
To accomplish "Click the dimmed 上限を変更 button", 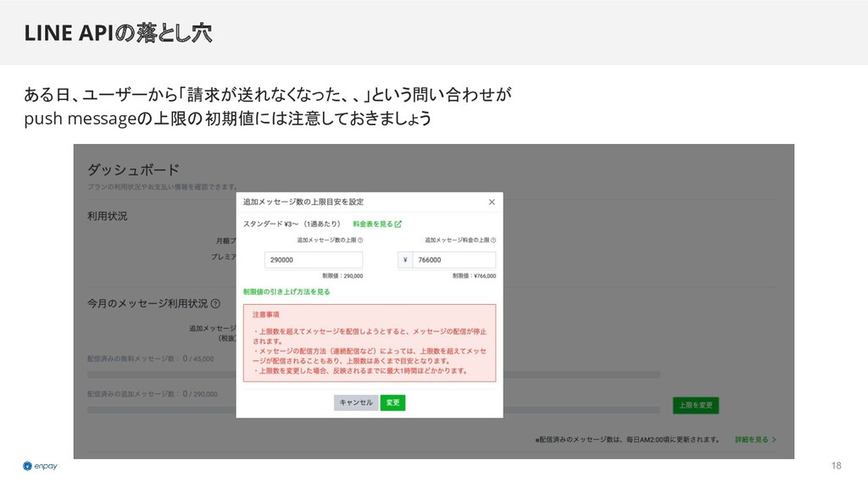I will [696, 405].
